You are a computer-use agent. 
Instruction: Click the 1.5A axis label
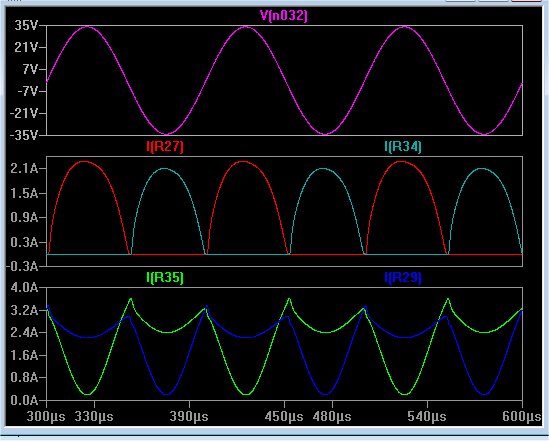click(x=24, y=193)
